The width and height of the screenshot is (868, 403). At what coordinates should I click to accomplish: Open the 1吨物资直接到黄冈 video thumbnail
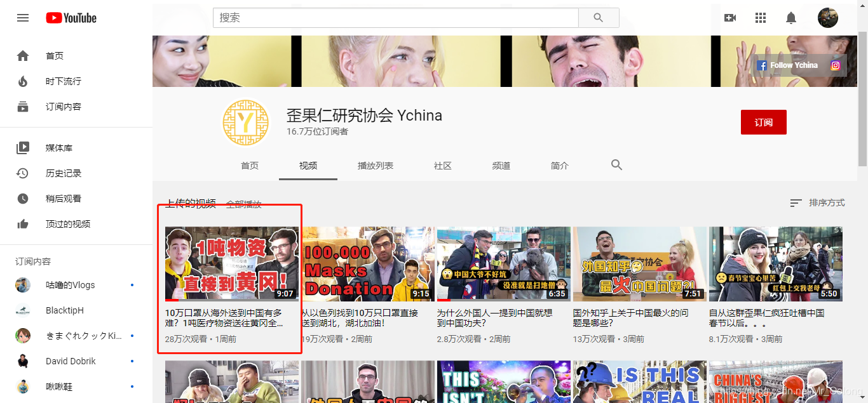[x=232, y=263]
